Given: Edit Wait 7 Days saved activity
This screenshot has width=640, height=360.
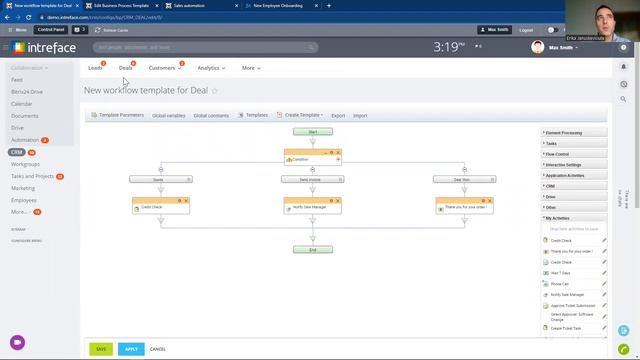Looking at the screenshot, I should [x=604, y=273].
